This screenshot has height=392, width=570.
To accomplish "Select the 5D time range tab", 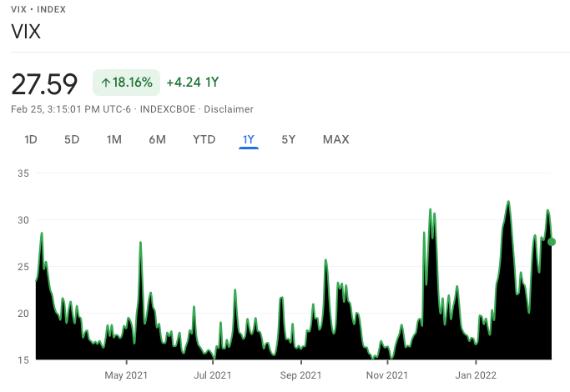I will tap(72, 139).
